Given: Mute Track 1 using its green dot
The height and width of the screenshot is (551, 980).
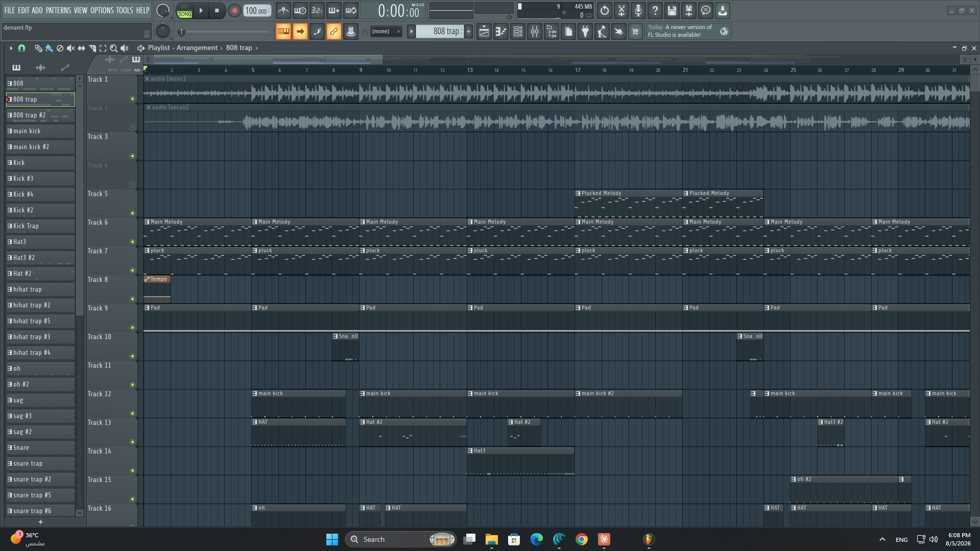Looking at the screenshot, I should tap(132, 99).
